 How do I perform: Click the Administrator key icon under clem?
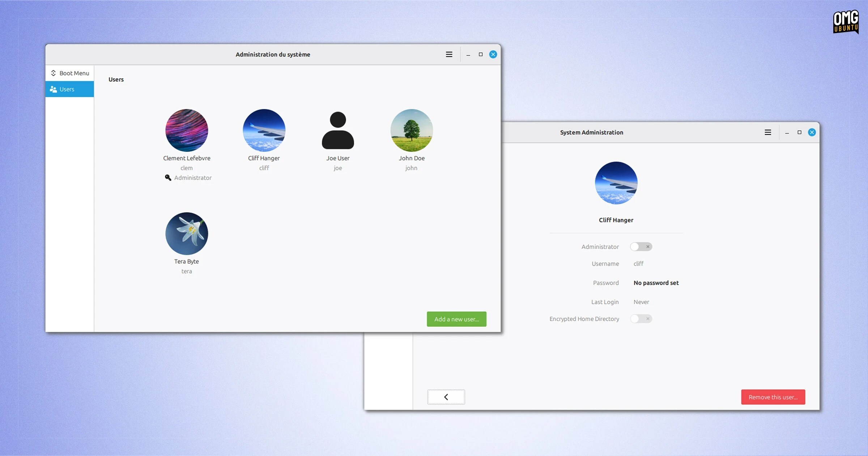(x=168, y=178)
